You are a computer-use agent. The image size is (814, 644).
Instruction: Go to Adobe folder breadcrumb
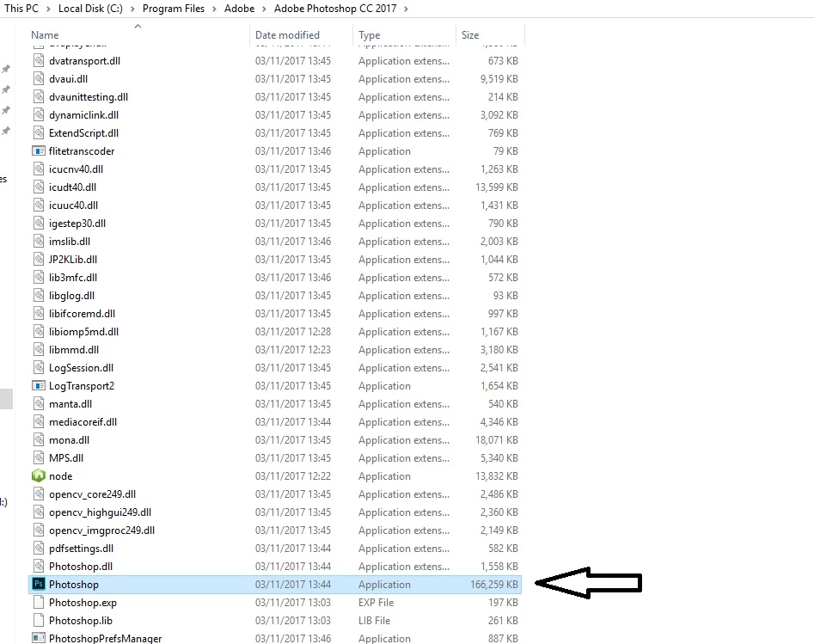coord(239,9)
